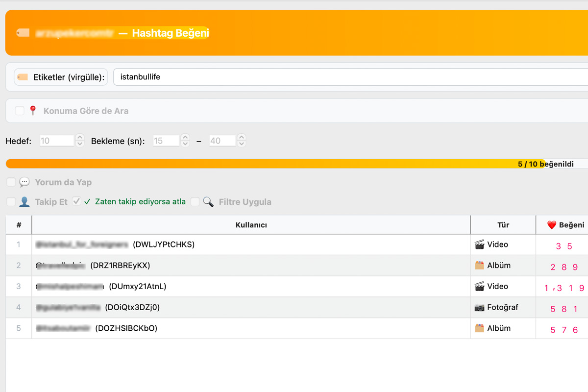Uncheck Zaten takip ediyorsa atla checkbox
This screenshot has height=392, width=588.
pyautogui.click(x=76, y=201)
